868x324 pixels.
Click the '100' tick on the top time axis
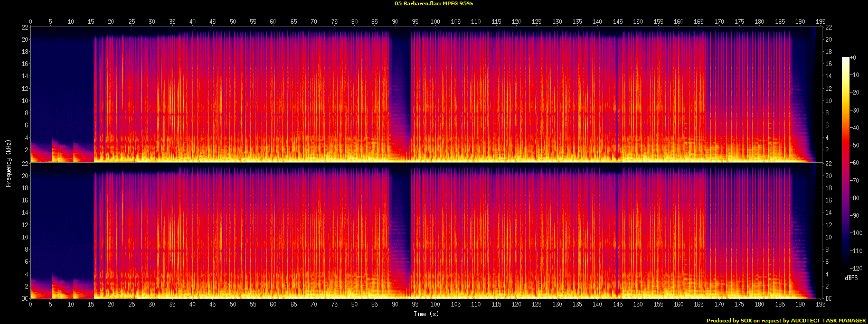[x=436, y=22]
